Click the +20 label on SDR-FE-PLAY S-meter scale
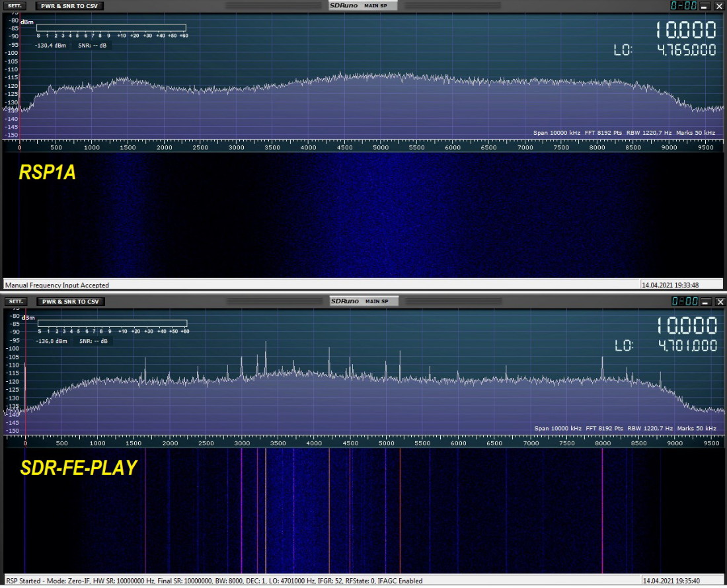727x588 pixels. [135, 331]
